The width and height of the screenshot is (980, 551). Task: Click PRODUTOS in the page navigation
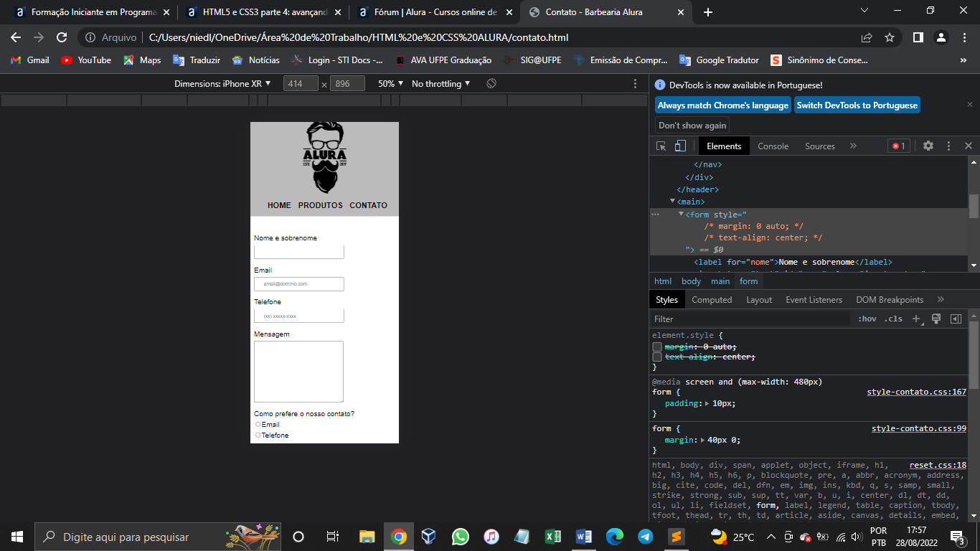[321, 205]
